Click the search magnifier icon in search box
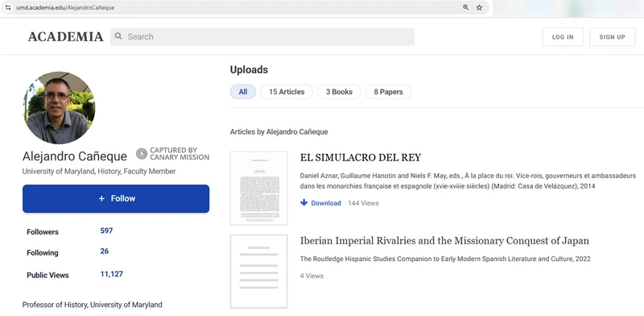The image size is (644, 316). 118,36
